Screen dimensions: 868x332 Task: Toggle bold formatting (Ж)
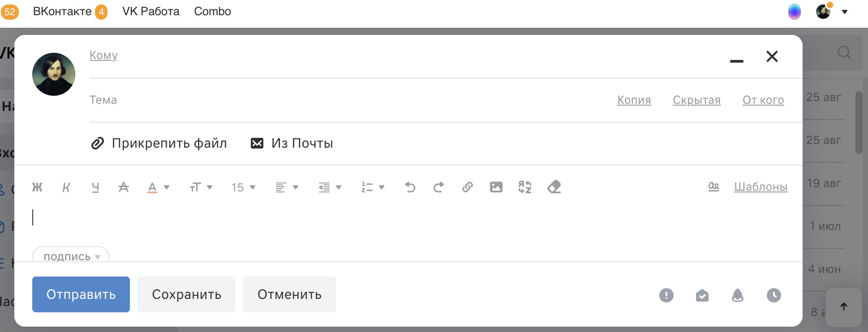point(37,187)
